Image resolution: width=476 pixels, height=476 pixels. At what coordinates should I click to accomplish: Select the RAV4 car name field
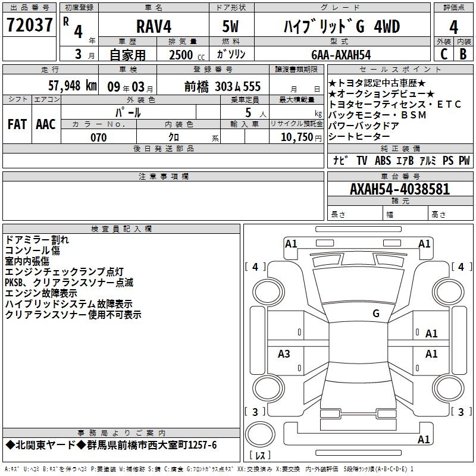154,27
